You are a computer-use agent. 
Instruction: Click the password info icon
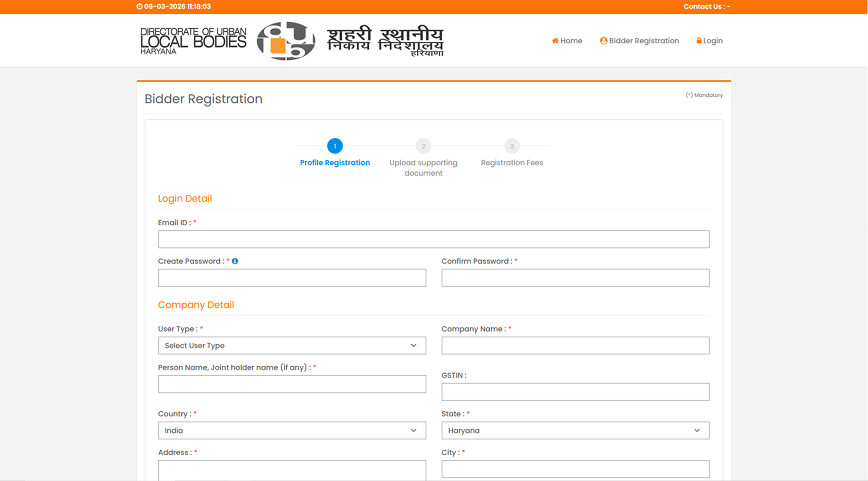(235, 261)
